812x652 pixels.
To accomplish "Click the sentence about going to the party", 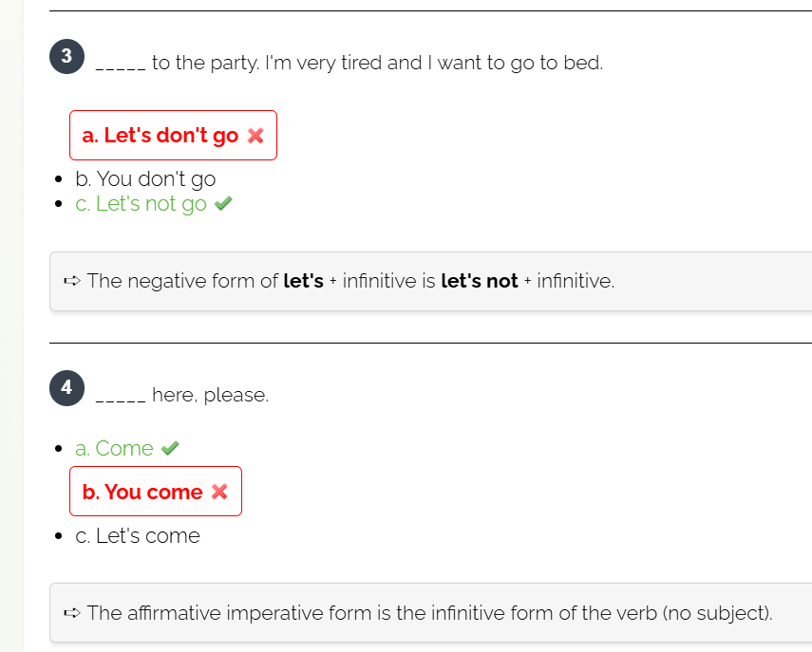I will click(349, 64).
